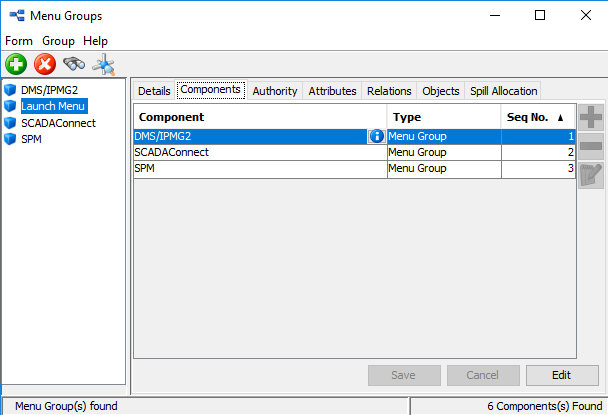Click the Edit button
This screenshot has height=415, width=608.
562,375
